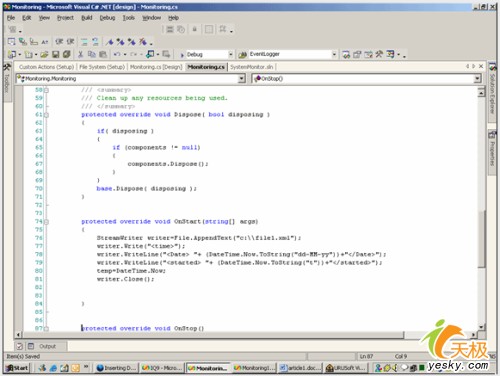Switch to File System (Setup) tab

point(102,67)
